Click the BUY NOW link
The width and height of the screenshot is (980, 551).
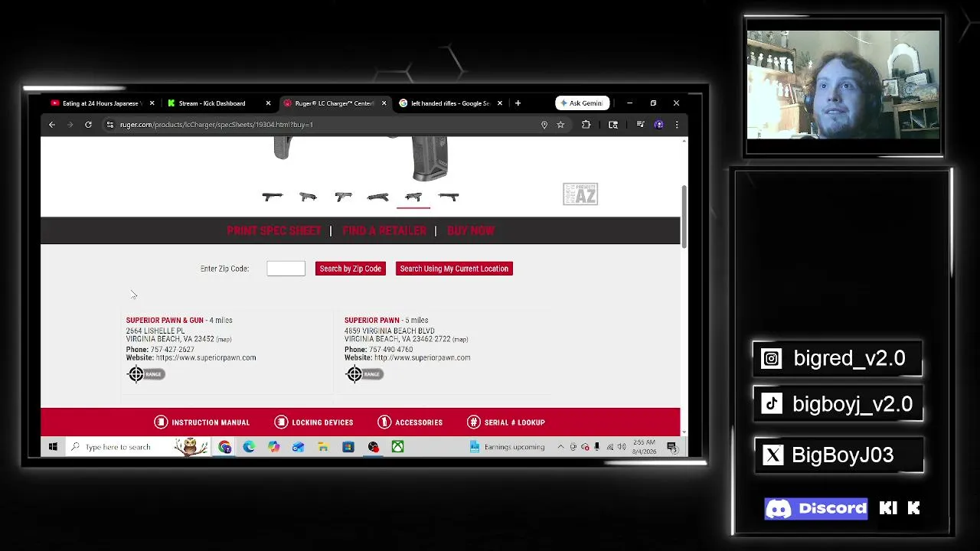click(x=471, y=230)
